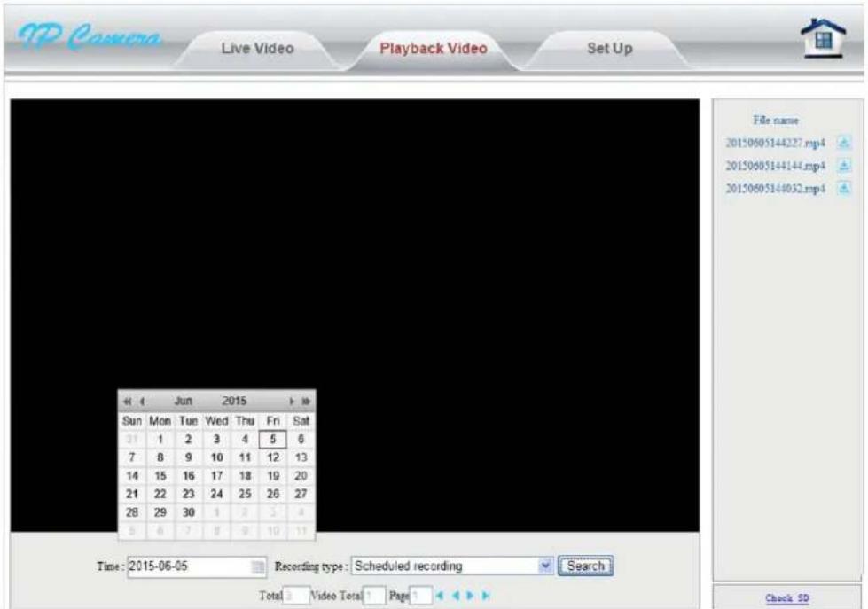Click the IP Camera logo
Viewport: 868px width, 609px height.
coord(89,37)
